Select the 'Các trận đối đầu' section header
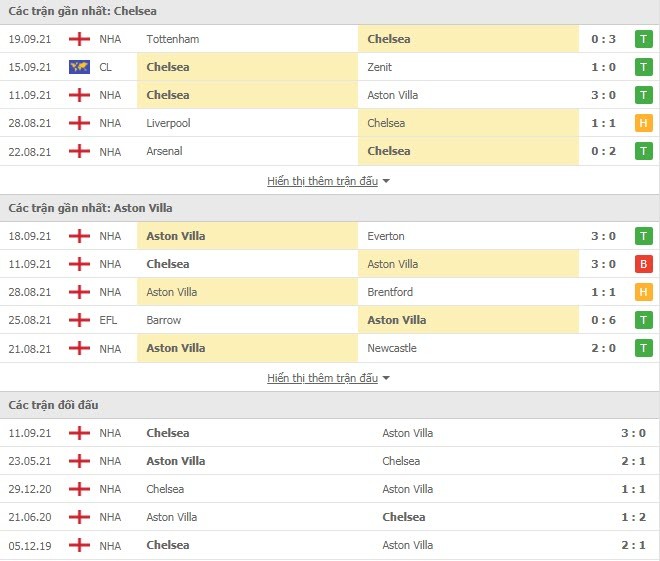The width and height of the screenshot is (660, 561). coord(53,405)
